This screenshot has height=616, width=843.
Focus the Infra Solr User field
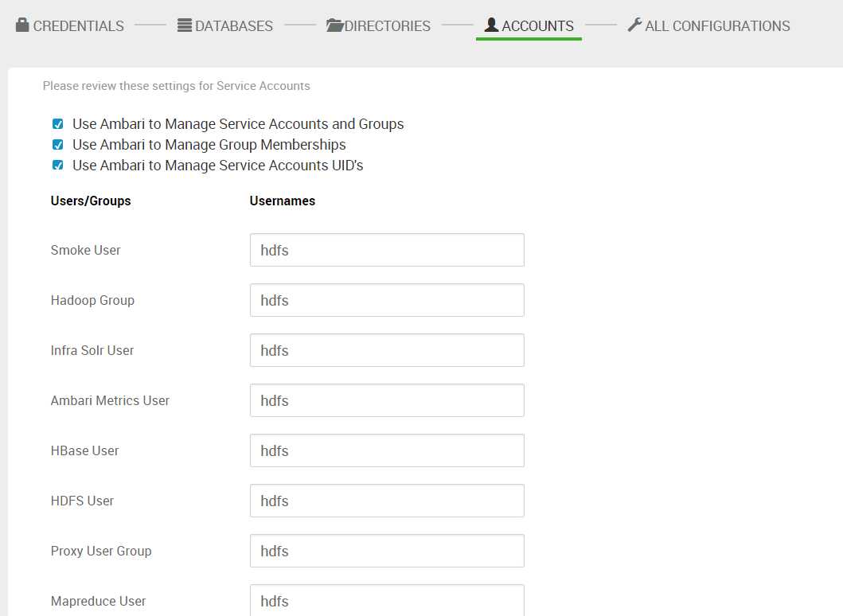(x=387, y=350)
